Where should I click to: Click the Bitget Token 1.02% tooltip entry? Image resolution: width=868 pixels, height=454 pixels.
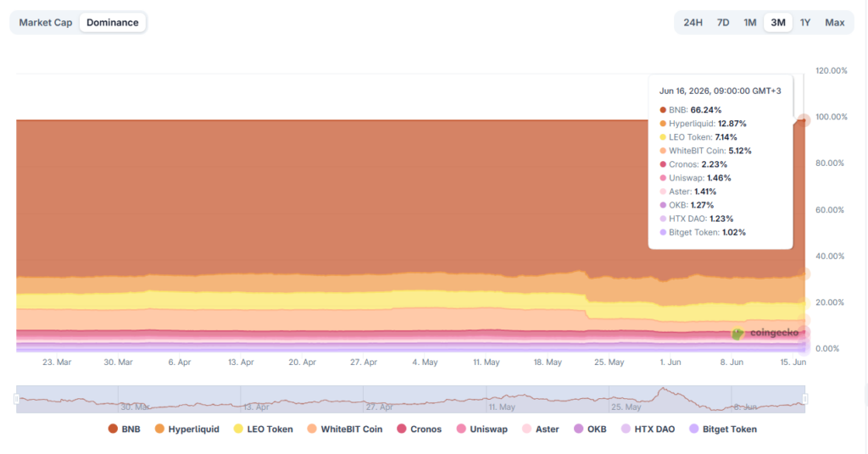coord(703,232)
